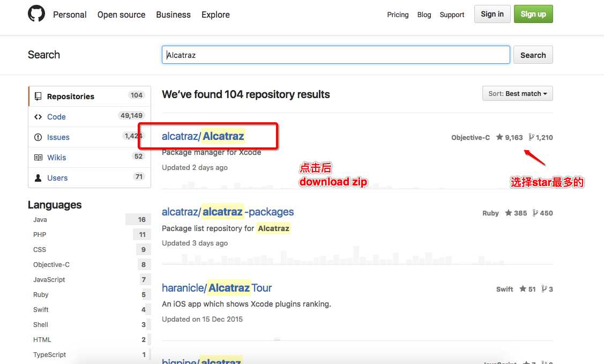This screenshot has height=364, width=604.
Task: Filter results by Java language
Action: [x=40, y=220]
